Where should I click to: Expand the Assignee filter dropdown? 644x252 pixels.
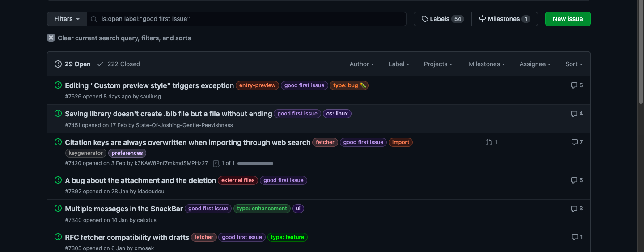pos(535,64)
